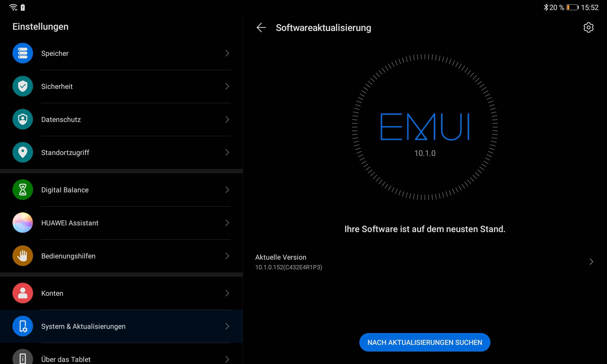Tap the battery alert status icon
This screenshot has height=364, width=607.
click(23, 7)
